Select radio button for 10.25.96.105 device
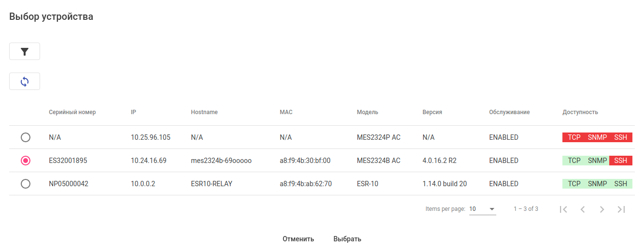The height and width of the screenshot is (251, 644). (26, 137)
